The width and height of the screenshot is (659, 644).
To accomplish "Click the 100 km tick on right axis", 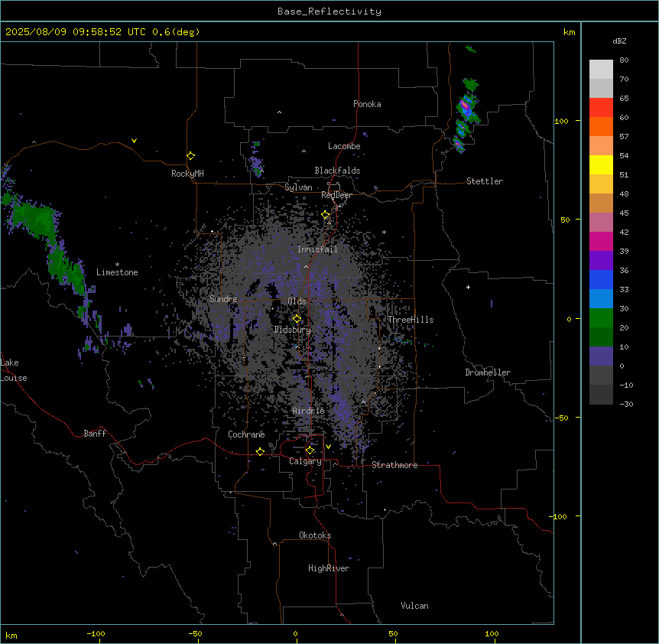I will (561, 121).
